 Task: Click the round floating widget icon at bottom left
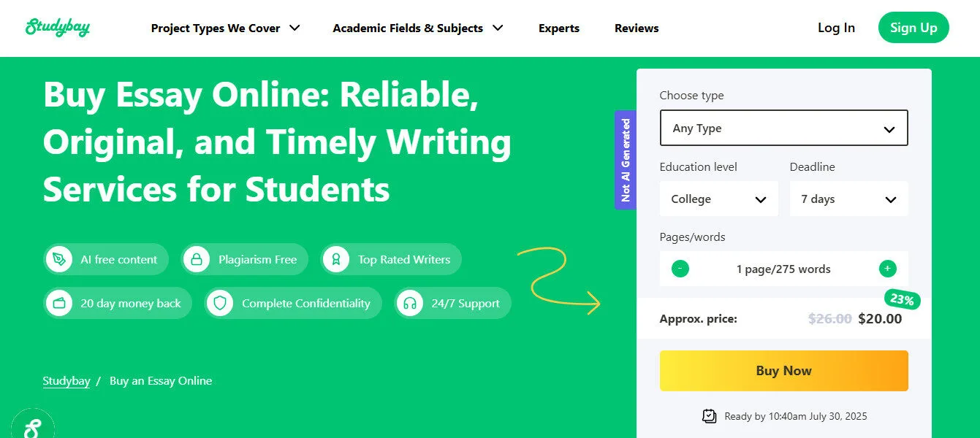coord(33,425)
